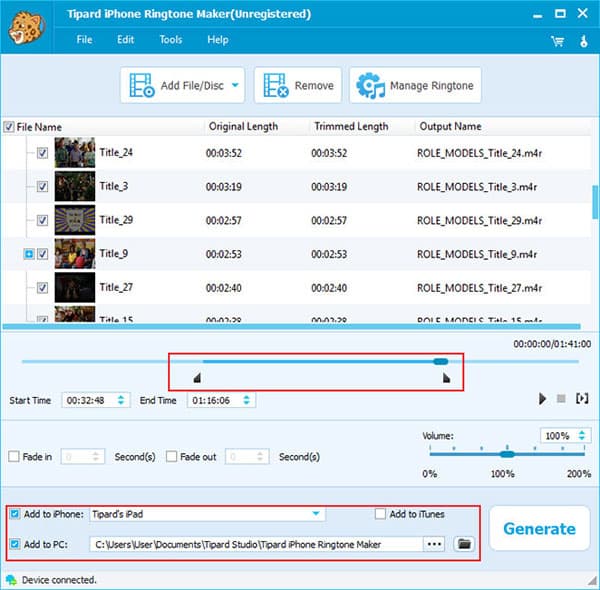Click the play-segment bracket icon
This screenshot has height=590, width=600.
click(582, 398)
